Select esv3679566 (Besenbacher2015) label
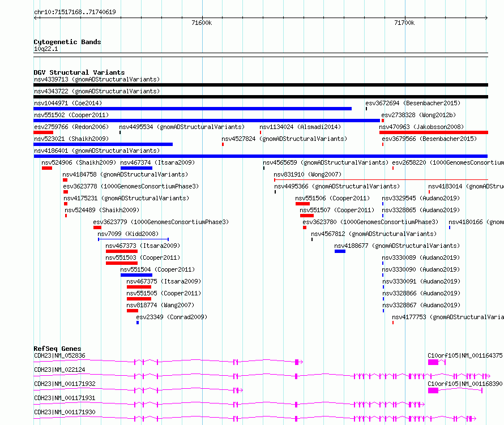The height and width of the screenshot is (425, 504). pos(429,139)
